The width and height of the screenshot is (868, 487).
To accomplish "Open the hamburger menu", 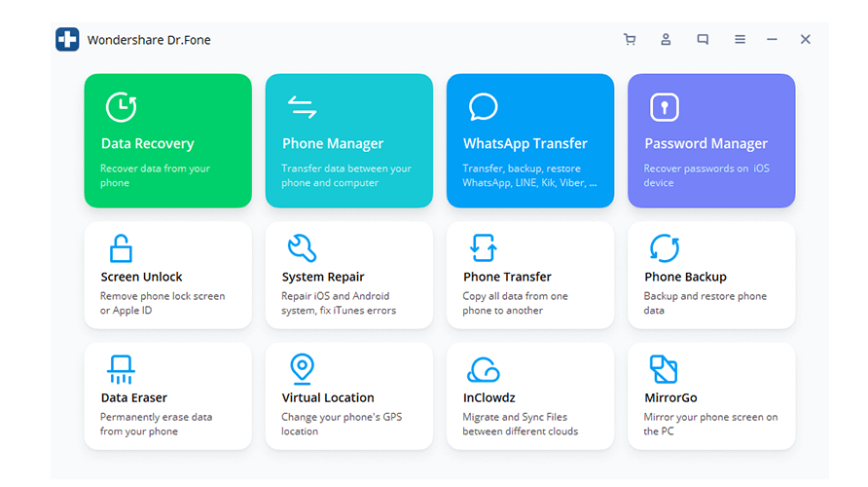I will (x=740, y=40).
